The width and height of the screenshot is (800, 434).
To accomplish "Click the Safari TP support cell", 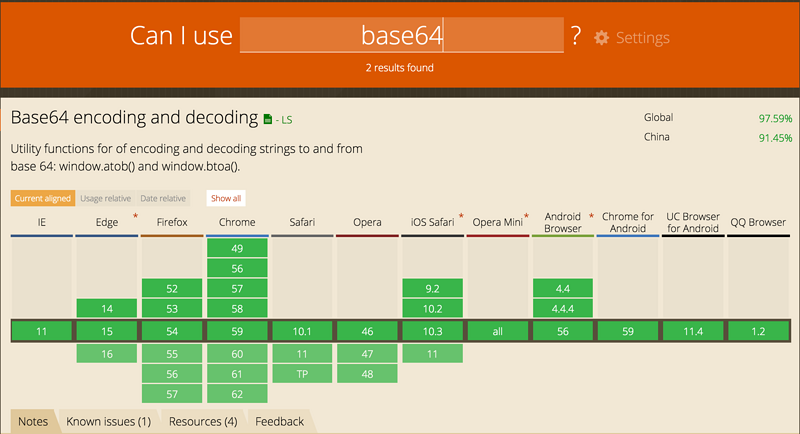I will click(x=302, y=374).
